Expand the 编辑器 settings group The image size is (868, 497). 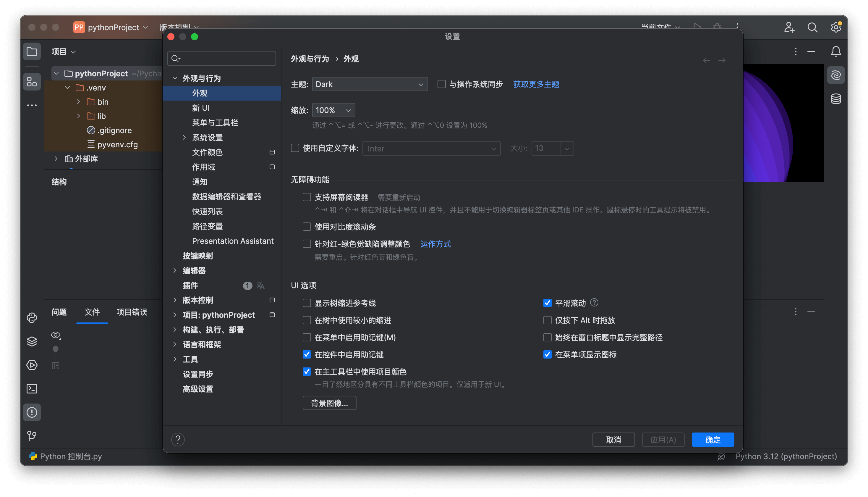tap(175, 270)
